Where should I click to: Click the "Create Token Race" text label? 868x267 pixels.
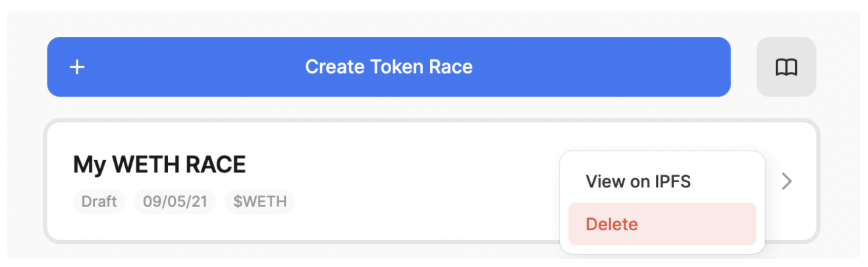pyautogui.click(x=389, y=67)
